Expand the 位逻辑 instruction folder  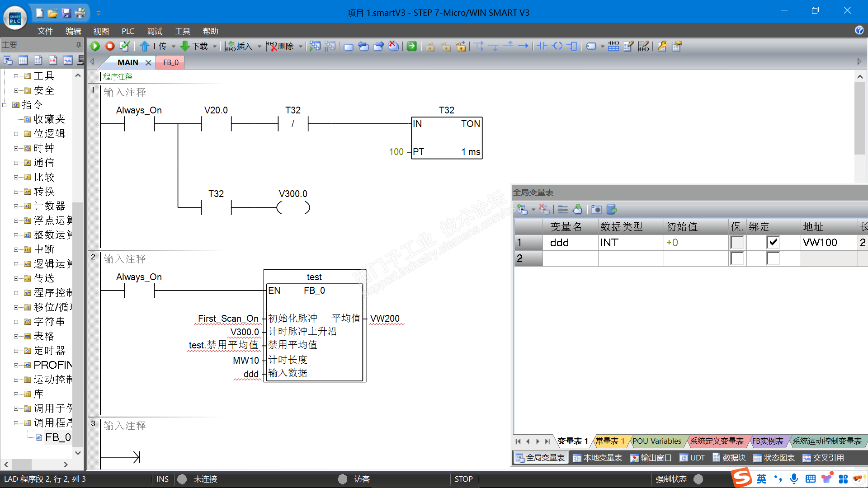pyautogui.click(x=16, y=134)
